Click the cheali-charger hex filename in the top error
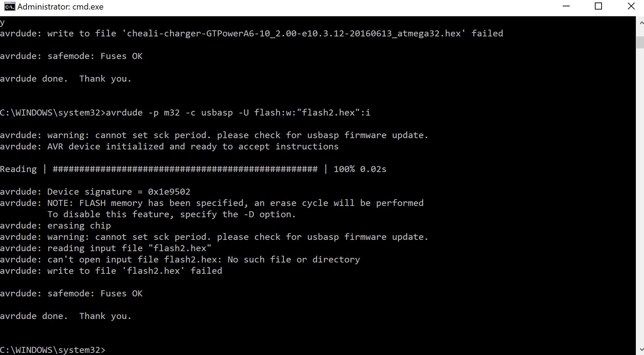This screenshot has width=644, height=355. [x=294, y=34]
